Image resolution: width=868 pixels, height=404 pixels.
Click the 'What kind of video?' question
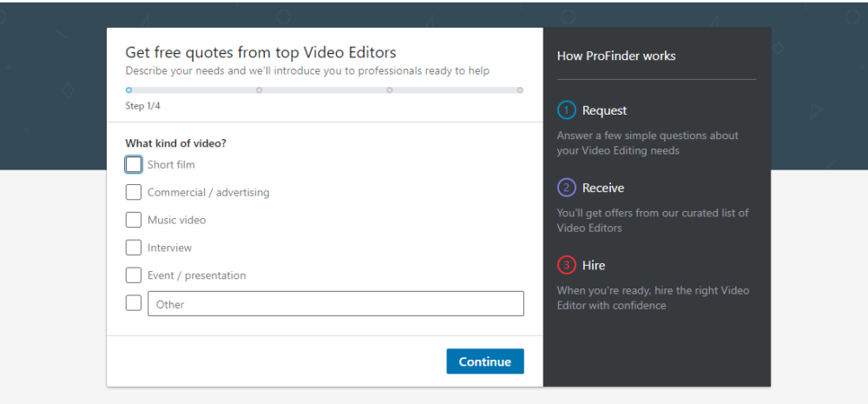tap(176, 143)
